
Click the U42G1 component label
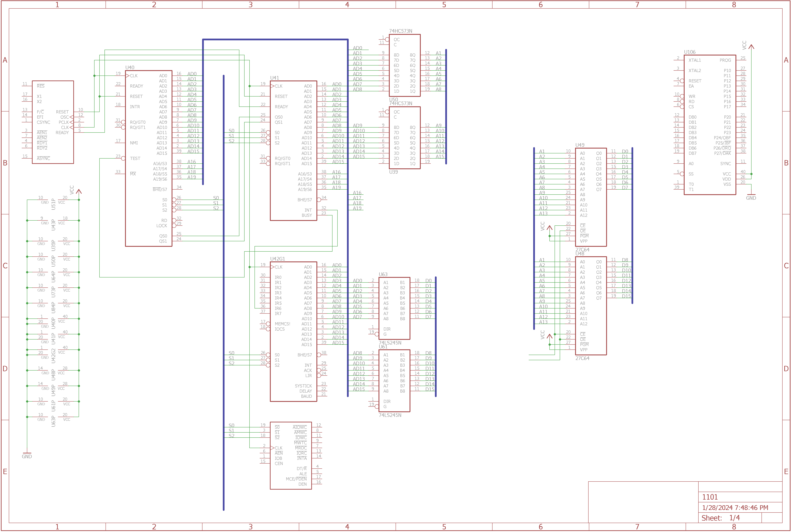click(277, 259)
